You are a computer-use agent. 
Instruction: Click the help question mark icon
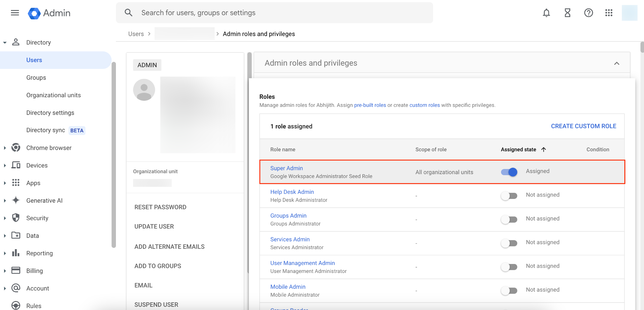pos(588,13)
